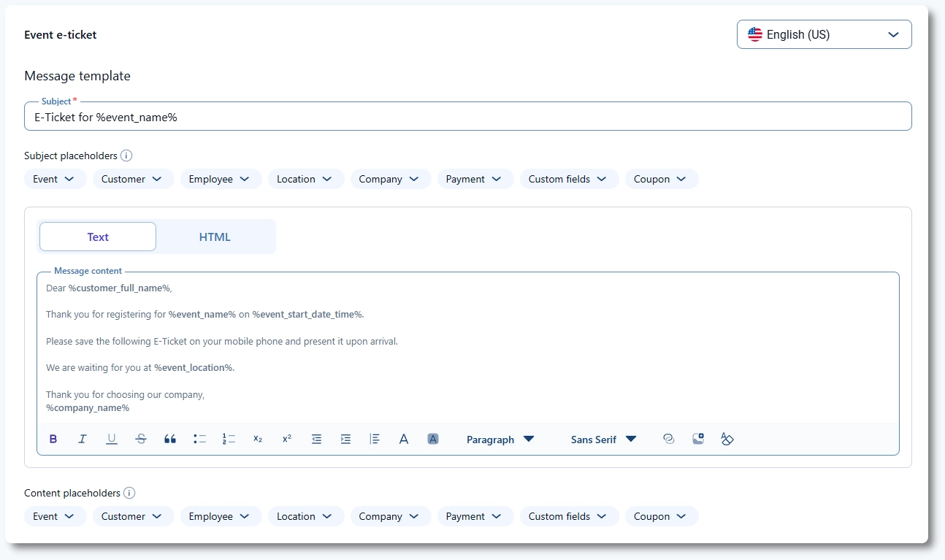
Task: Apply subscript formatting
Action: (x=258, y=439)
